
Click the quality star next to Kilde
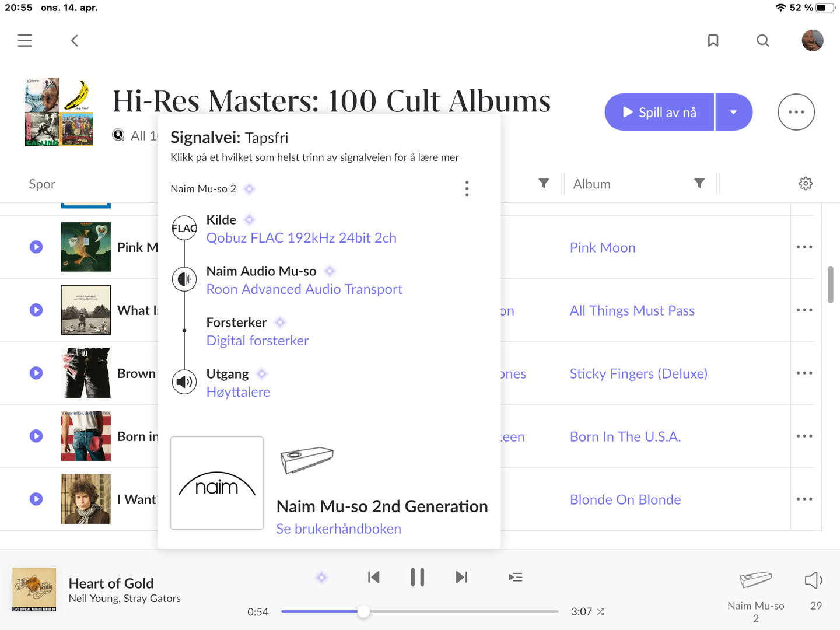coord(249,220)
